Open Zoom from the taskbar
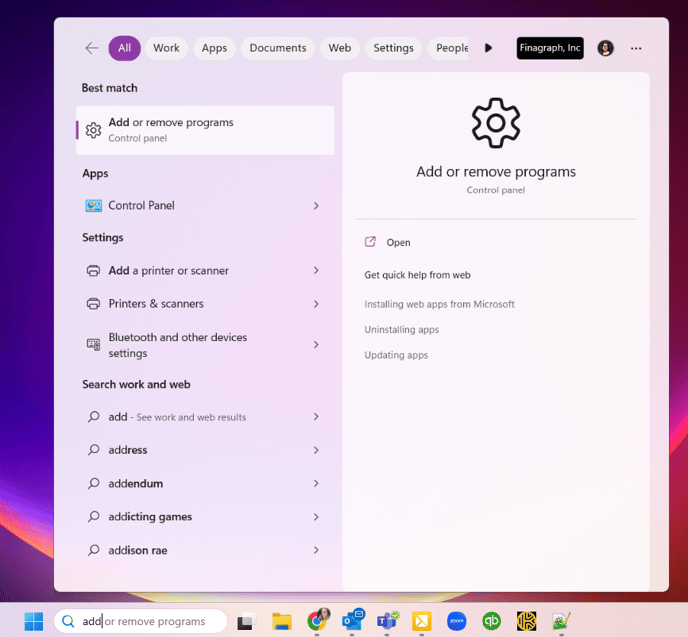The width and height of the screenshot is (688, 637). (x=457, y=621)
